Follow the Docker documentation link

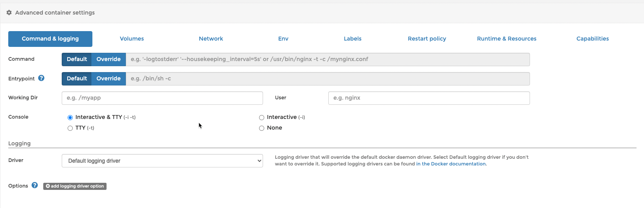point(451,164)
